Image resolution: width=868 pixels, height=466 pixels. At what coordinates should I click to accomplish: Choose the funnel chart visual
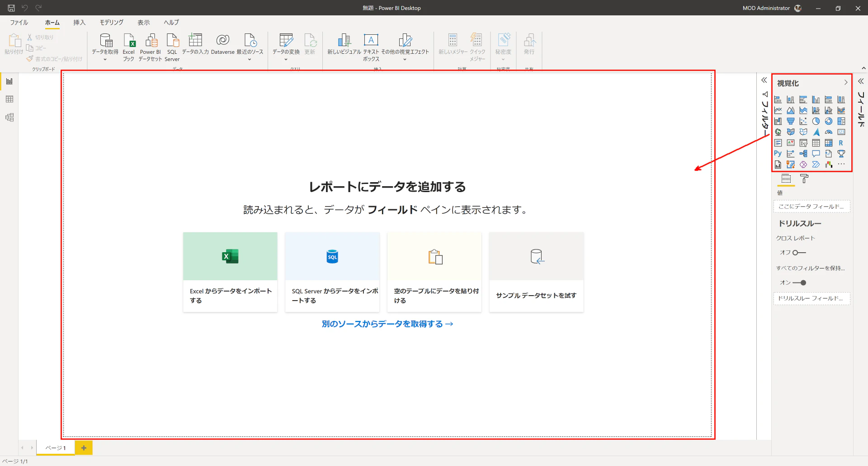pyautogui.click(x=790, y=121)
